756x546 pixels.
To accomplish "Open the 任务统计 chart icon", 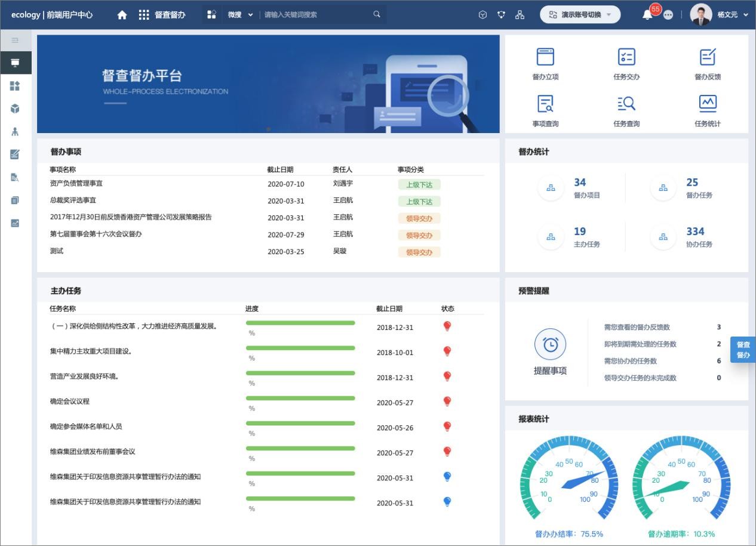I will [x=707, y=104].
